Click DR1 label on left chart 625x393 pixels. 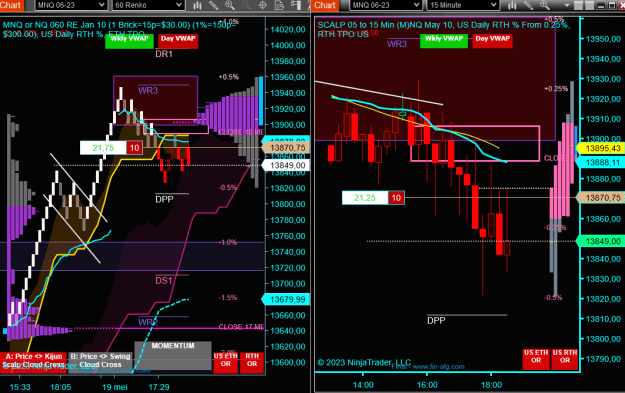coord(164,54)
